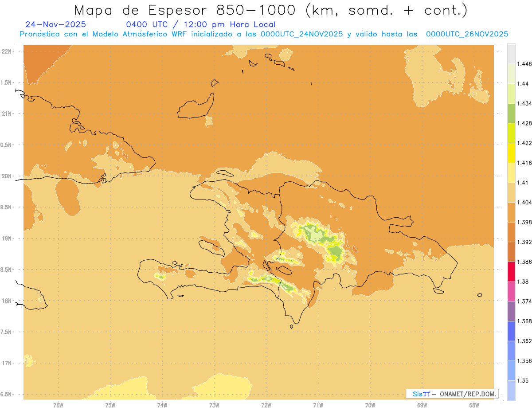Click the blue colorbar segment between 1.362 and 1.368
Image resolution: width=532 pixels, height=411 pixels.
coord(511,331)
